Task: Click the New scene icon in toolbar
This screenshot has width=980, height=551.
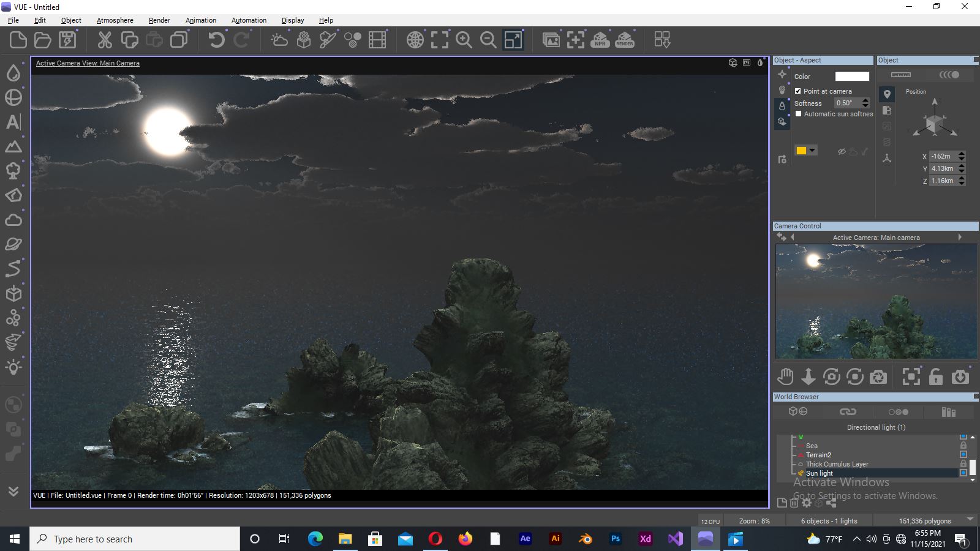Action: coord(18,40)
